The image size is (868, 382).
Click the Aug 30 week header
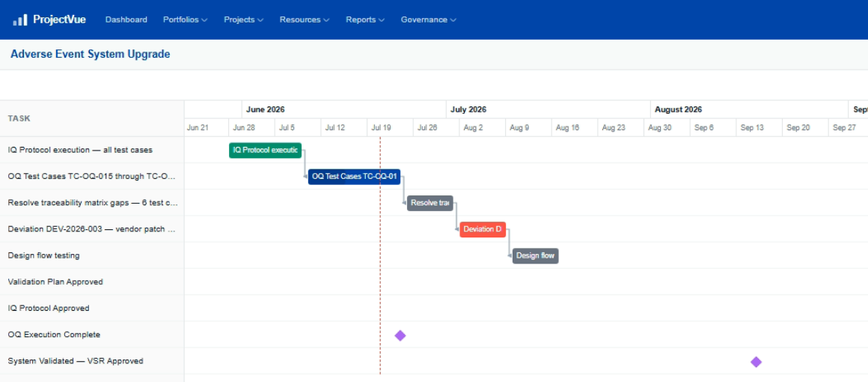click(667, 127)
